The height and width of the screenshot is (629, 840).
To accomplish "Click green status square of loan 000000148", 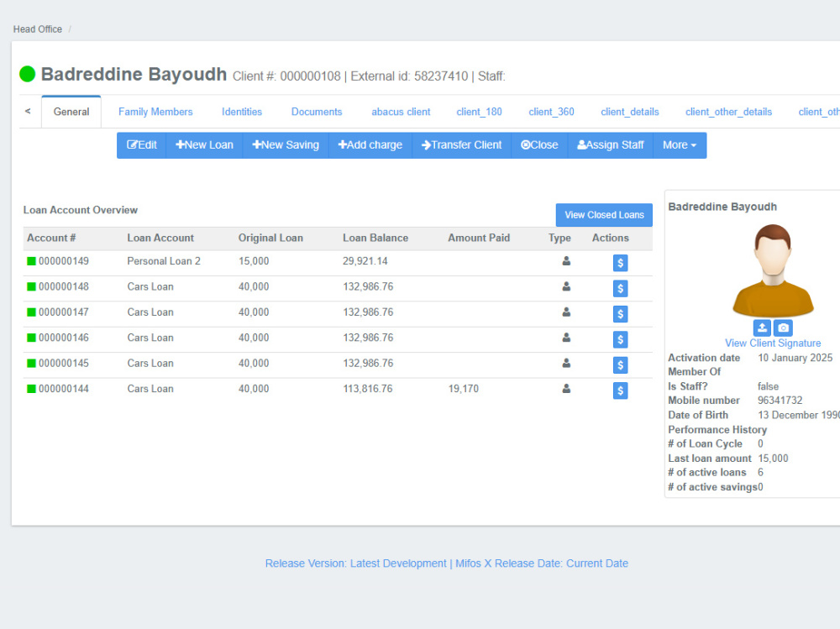I will click(x=32, y=286).
